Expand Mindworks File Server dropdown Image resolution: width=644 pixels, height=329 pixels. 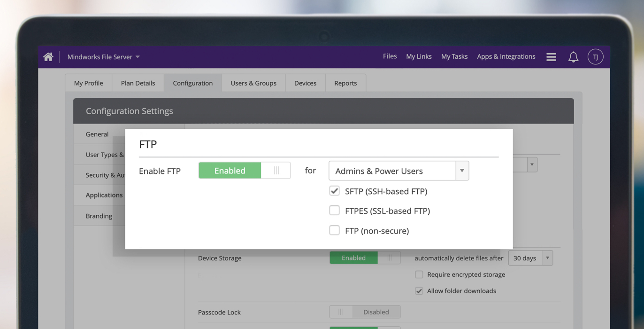tap(103, 57)
